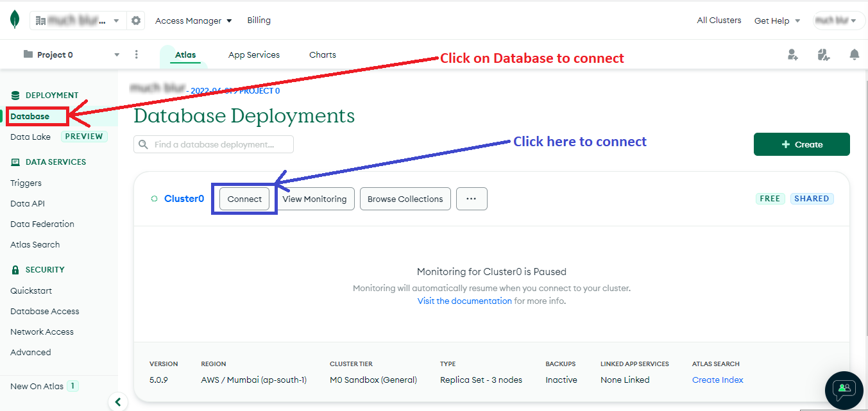This screenshot has width=868, height=411.
Task: Click the region AWS / Mumbai (ap-south-1)
Action: (254, 380)
